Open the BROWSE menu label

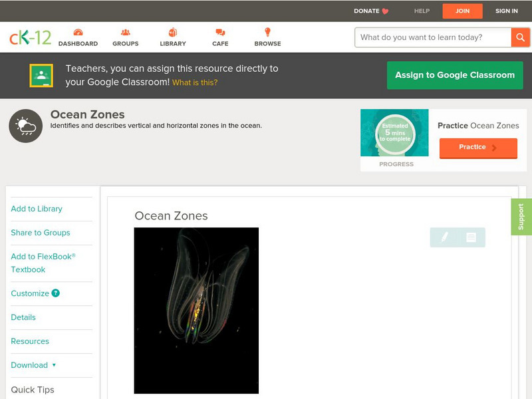(x=268, y=44)
